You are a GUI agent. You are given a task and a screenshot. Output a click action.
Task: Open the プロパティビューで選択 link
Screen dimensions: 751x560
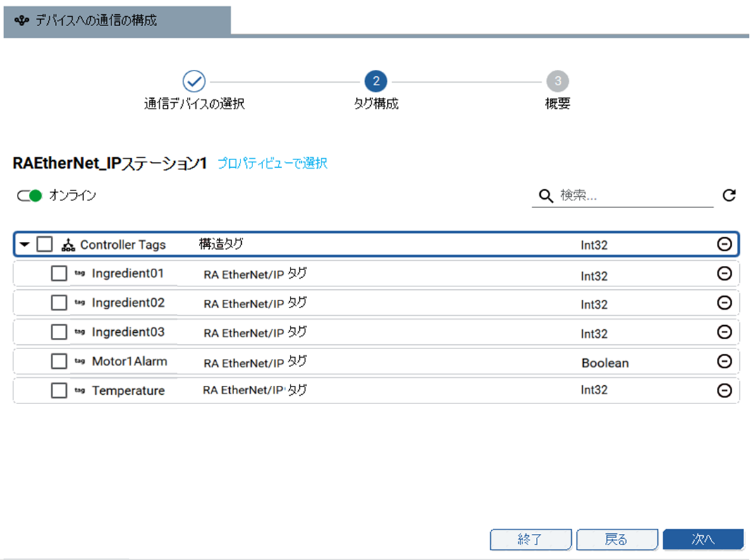[272, 164]
